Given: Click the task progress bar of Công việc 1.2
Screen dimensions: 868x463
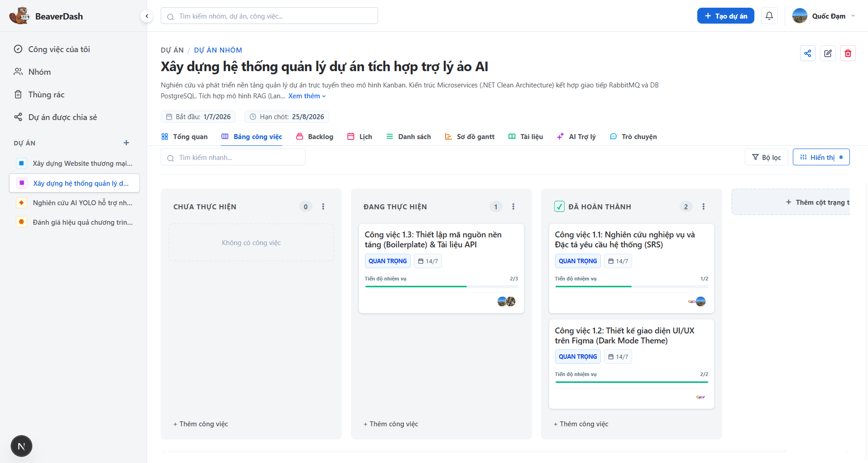Looking at the screenshot, I should click(x=632, y=382).
